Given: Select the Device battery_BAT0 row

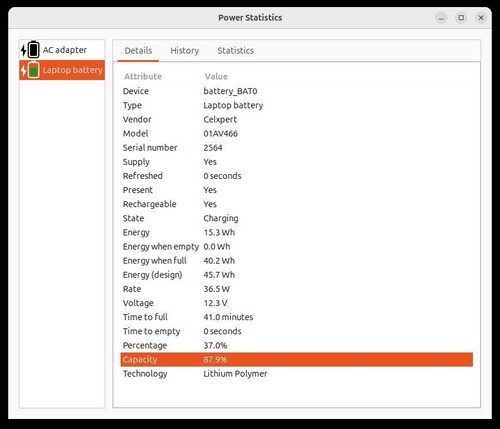Looking at the screenshot, I should click(297, 91).
